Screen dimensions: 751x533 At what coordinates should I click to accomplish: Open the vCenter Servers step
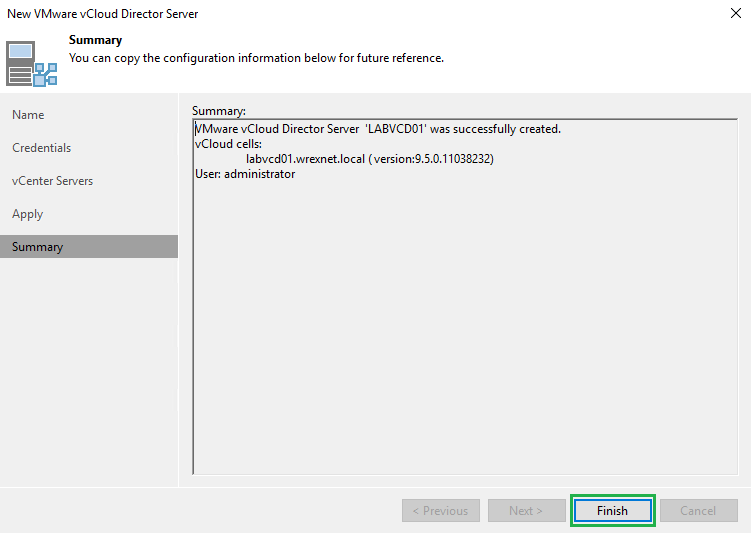[52, 181]
